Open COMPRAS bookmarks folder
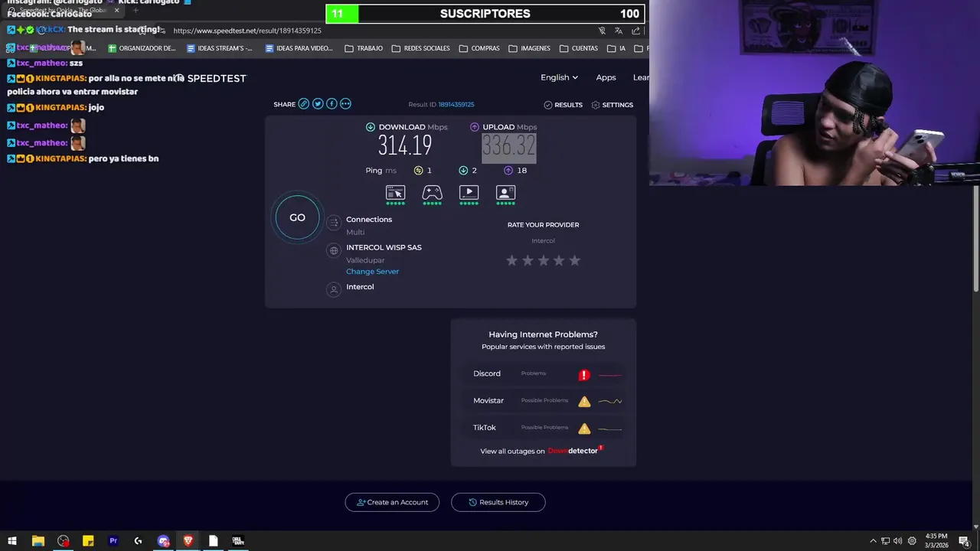 click(479, 48)
